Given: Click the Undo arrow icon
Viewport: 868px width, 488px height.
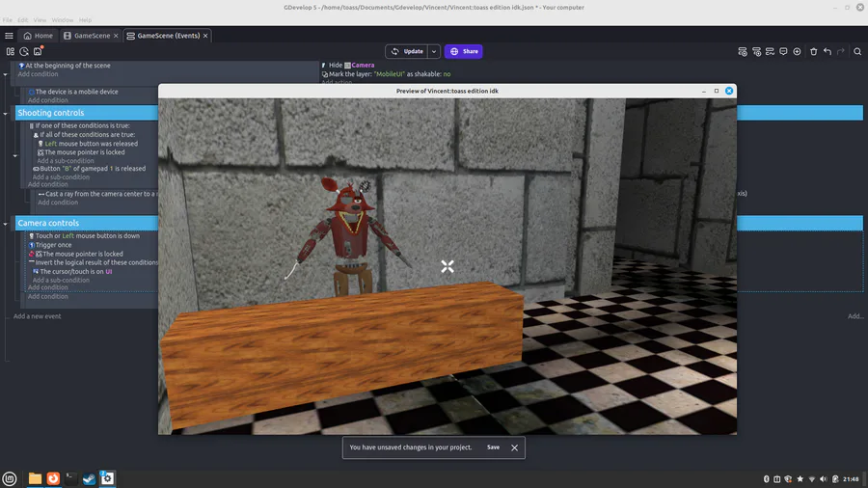Looking at the screenshot, I should [827, 51].
